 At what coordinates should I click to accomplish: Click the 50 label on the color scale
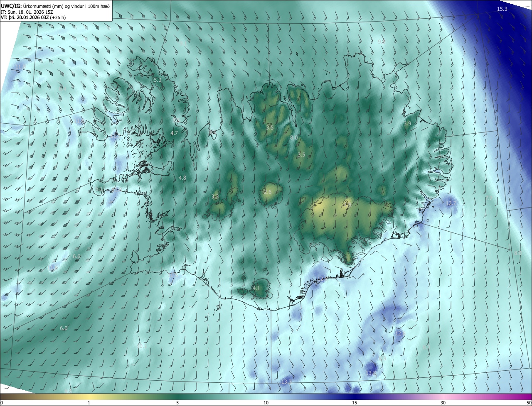pos(529,403)
